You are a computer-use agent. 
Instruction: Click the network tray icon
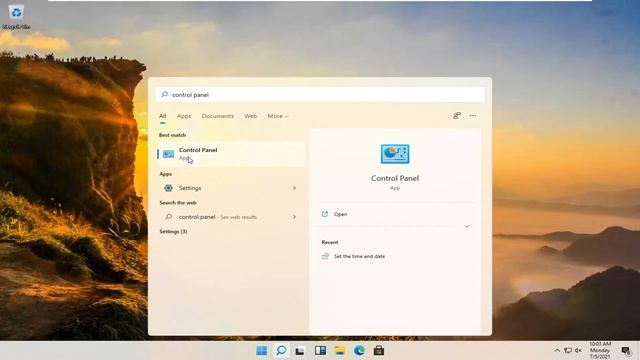568,351
